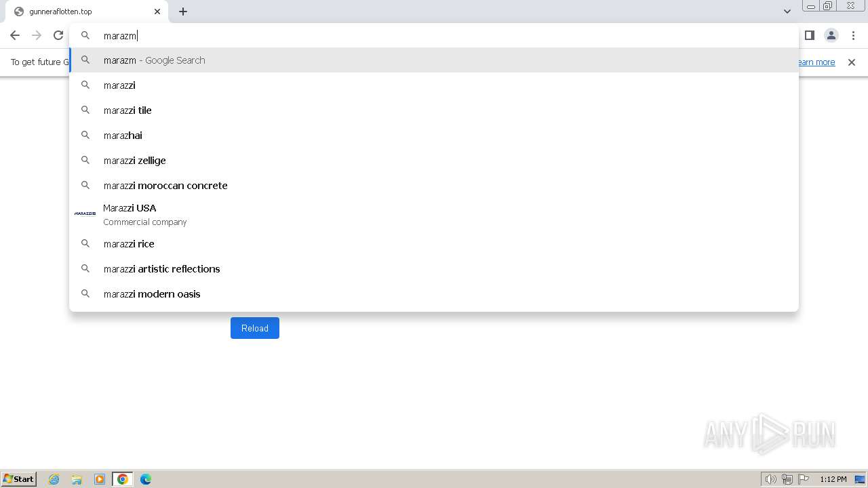868x488 pixels.
Task: Reload the page using the toolbar refresh icon
Action: point(58,35)
